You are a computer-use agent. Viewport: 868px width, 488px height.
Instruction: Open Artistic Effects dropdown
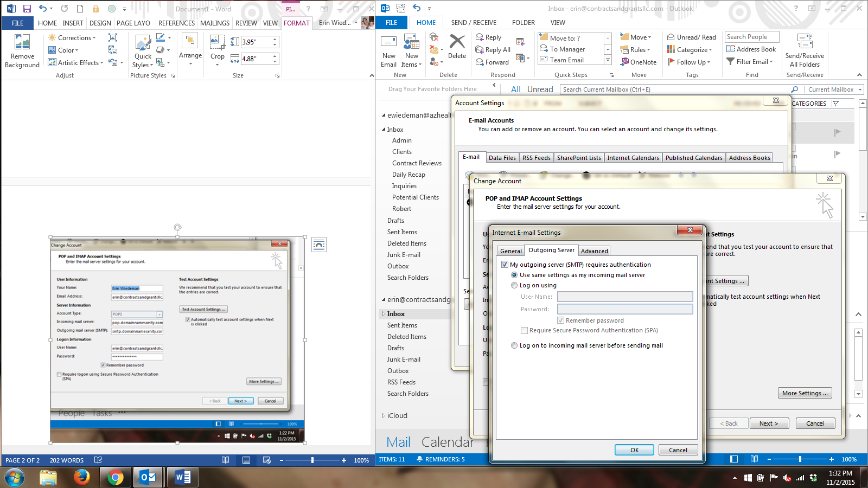tap(76, 63)
